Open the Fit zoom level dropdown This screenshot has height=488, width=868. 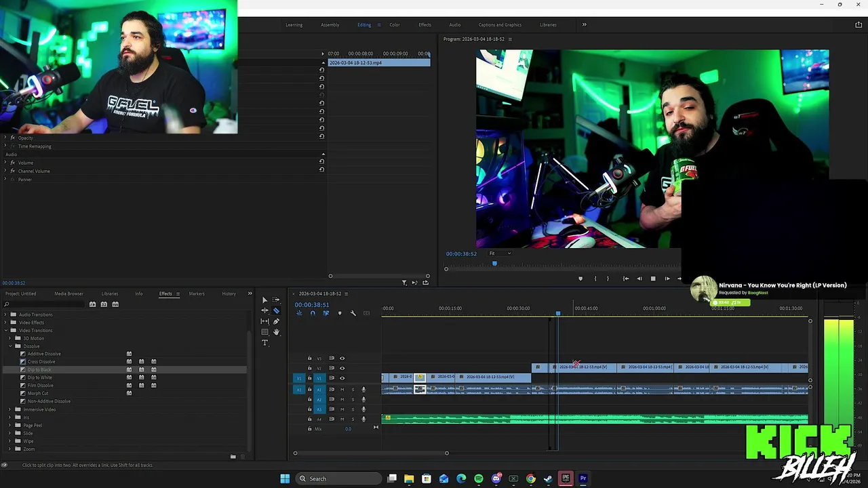pos(500,253)
